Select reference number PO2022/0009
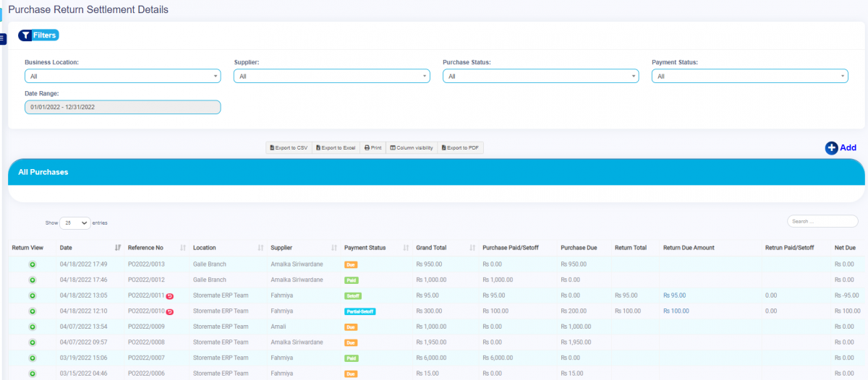Screen dimensions: 868x380 click(146, 327)
